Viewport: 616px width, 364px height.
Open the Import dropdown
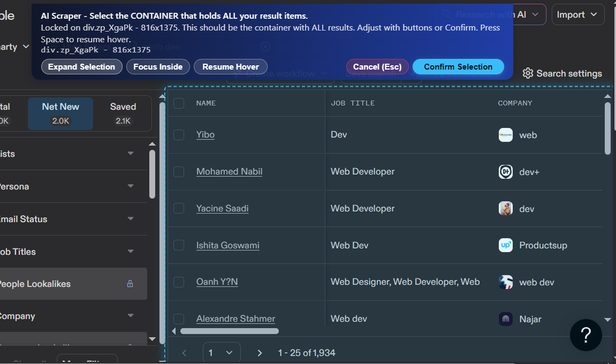coord(577,15)
